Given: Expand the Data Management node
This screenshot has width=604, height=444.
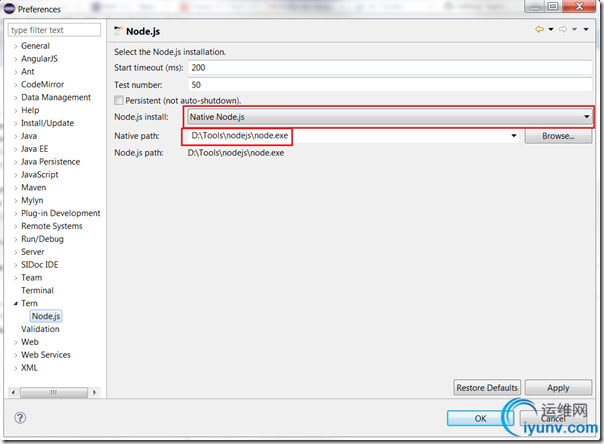Looking at the screenshot, I should (16, 98).
